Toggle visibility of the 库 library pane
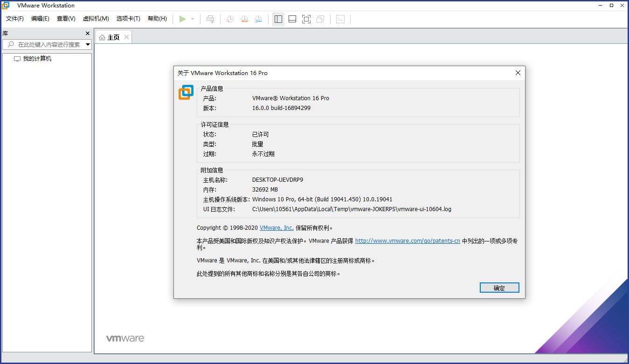The image size is (629, 364). (87, 33)
